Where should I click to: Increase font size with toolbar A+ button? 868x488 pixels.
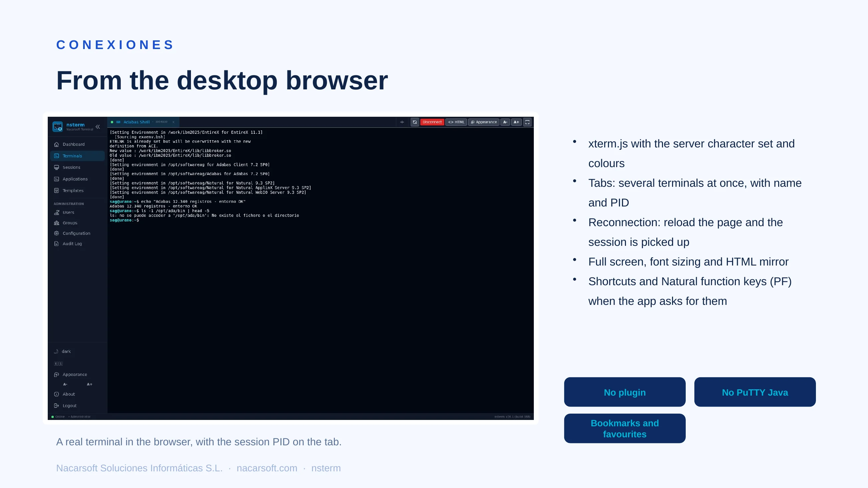click(516, 122)
